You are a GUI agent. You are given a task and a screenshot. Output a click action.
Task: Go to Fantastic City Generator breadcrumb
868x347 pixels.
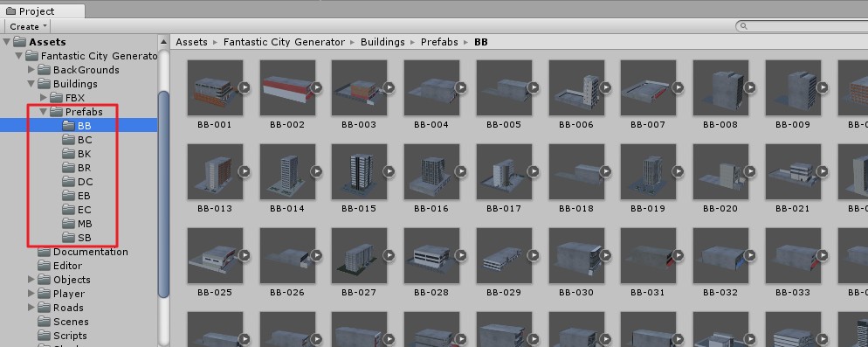(284, 42)
